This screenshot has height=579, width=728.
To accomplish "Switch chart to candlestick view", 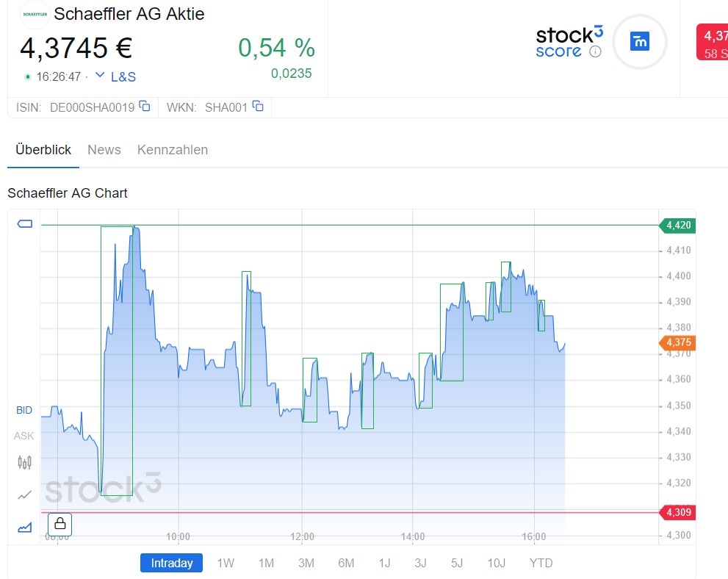I will click(24, 462).
